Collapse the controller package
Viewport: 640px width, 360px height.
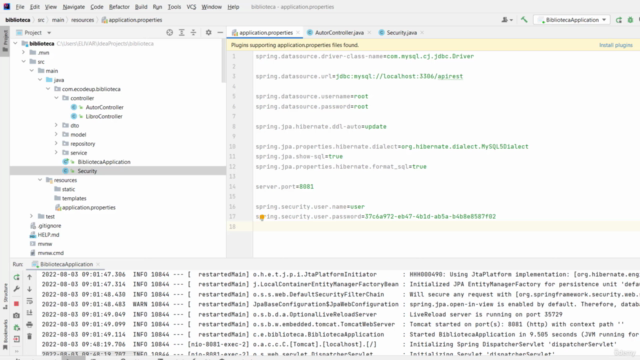point(56,98)
